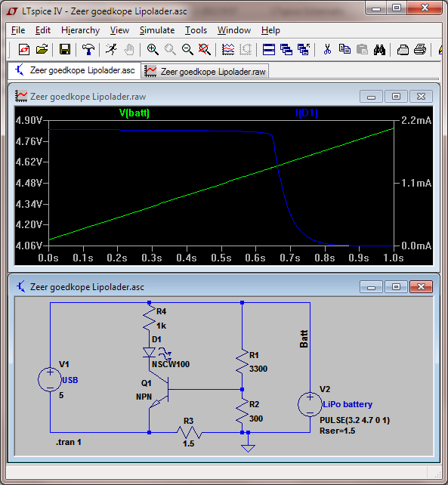The image size is (448, 485).
Task: Click resistor R3 1.5 symbol
Action: [189, 432]
